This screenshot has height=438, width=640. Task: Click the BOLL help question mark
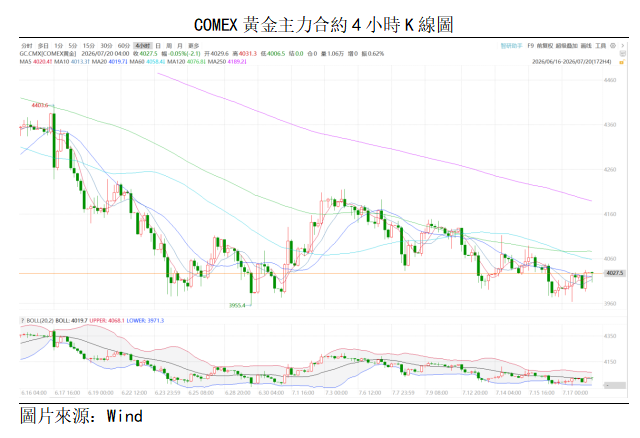tap(22, 321)
